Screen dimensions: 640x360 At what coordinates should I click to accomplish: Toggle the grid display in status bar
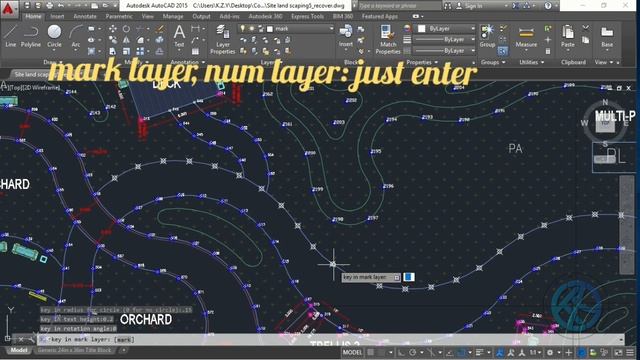click(x=371, y=352)
